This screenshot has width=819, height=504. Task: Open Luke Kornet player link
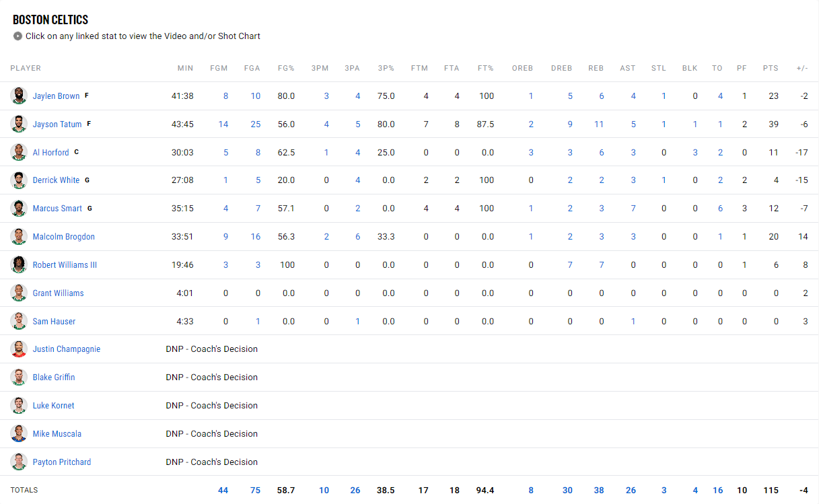tap(54, 406)
